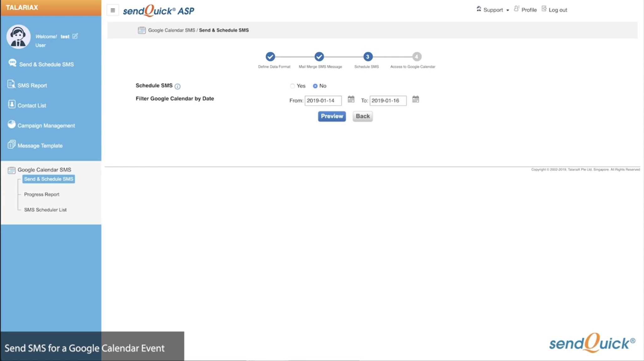Open the SMS Report menu item

(x=32, y=85)
